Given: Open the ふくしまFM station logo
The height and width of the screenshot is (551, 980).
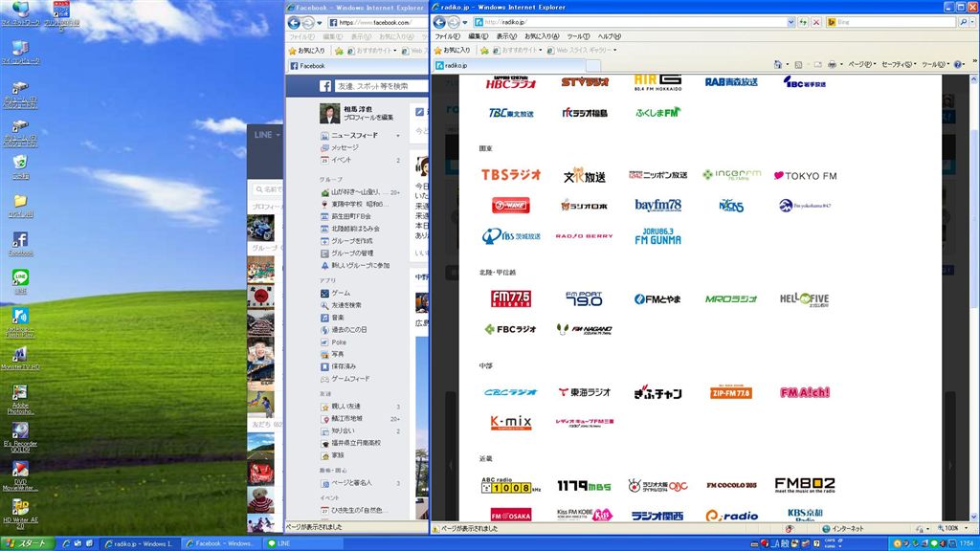Looking at the screenshot, I should (657, 113).
